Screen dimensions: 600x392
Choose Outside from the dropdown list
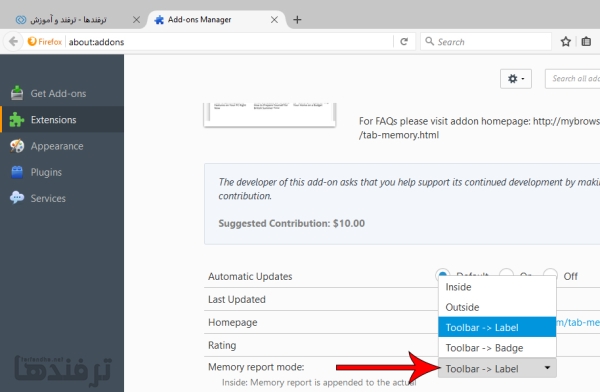497,307
